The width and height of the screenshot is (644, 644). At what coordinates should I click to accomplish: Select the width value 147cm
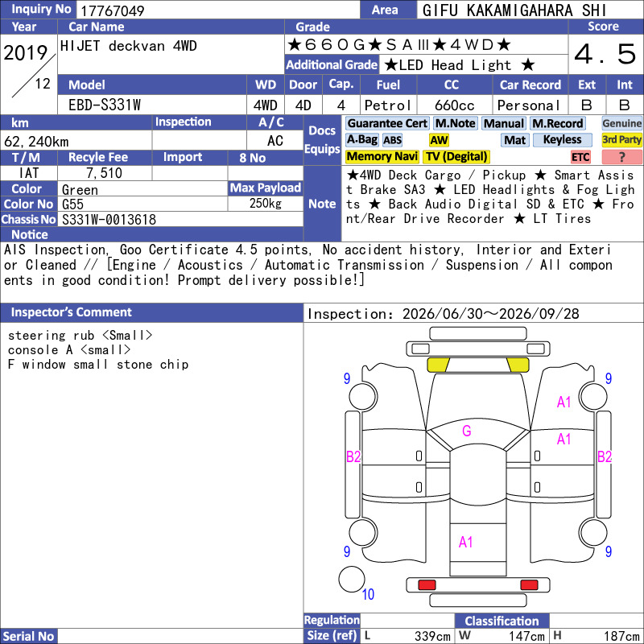(526, 636)
